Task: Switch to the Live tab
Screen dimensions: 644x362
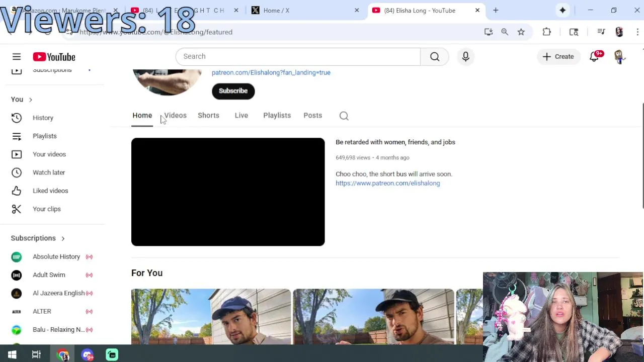Action: tap(242, 115)
